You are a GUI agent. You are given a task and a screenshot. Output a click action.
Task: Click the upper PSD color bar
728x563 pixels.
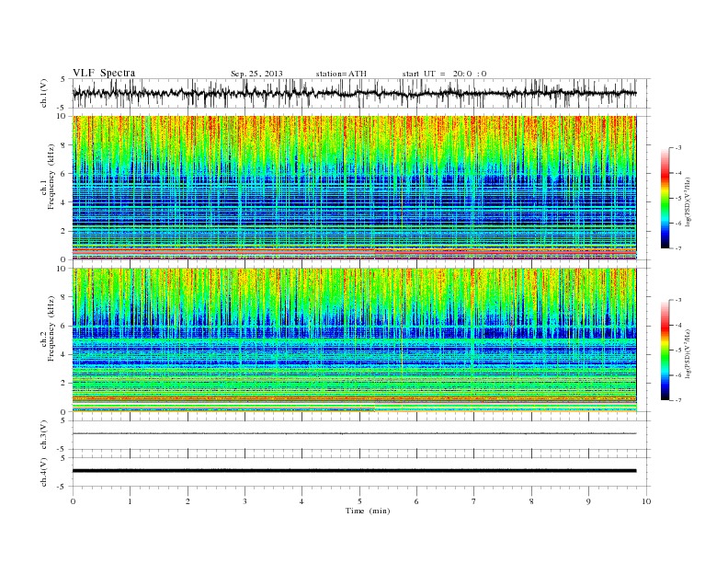pos(665,198)
